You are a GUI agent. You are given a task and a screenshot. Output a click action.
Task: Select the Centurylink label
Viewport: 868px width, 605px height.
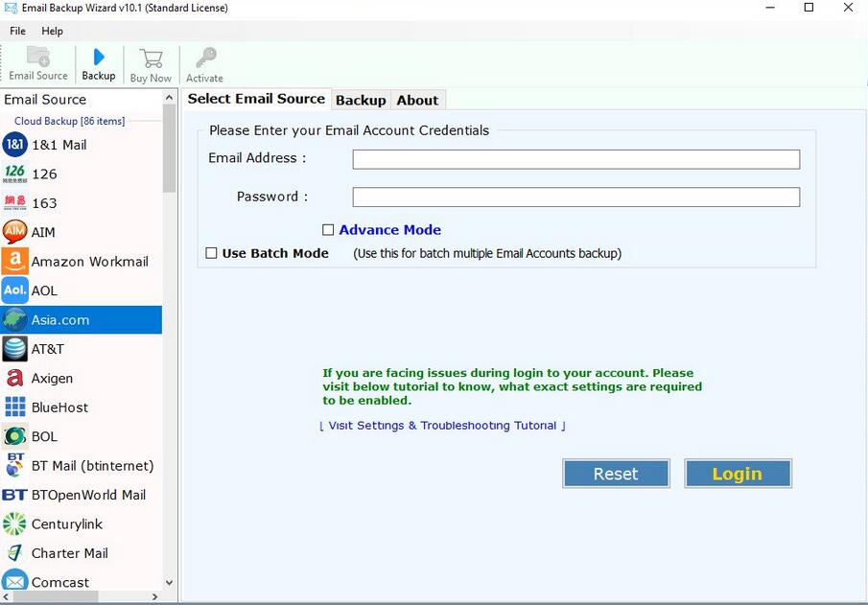coord(67,524)
